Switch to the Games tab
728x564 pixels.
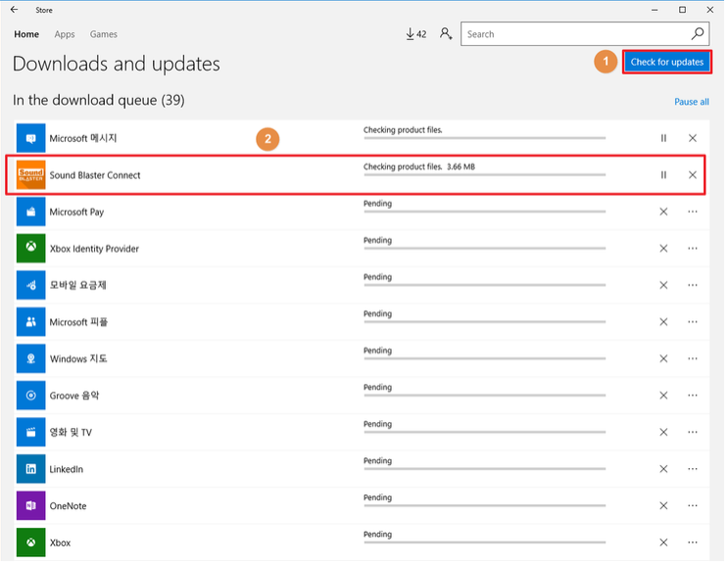click(104, 34)
